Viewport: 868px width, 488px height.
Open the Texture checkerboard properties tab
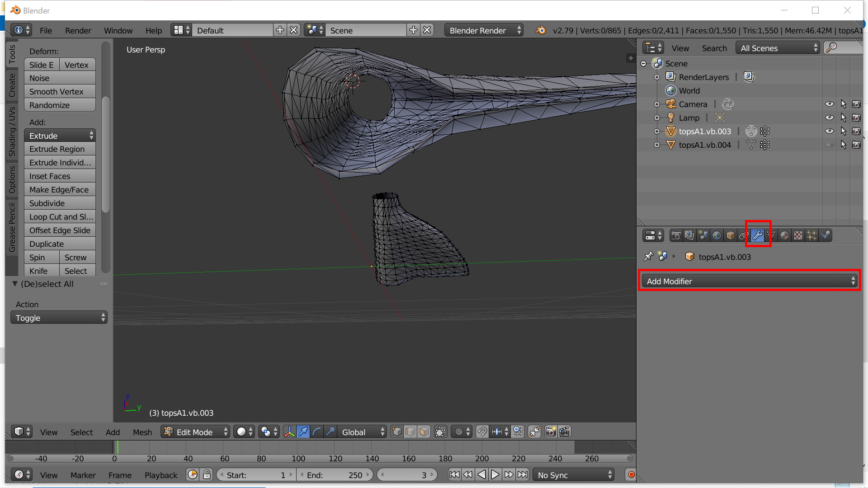pyautogui.click(x=798, y=235)
